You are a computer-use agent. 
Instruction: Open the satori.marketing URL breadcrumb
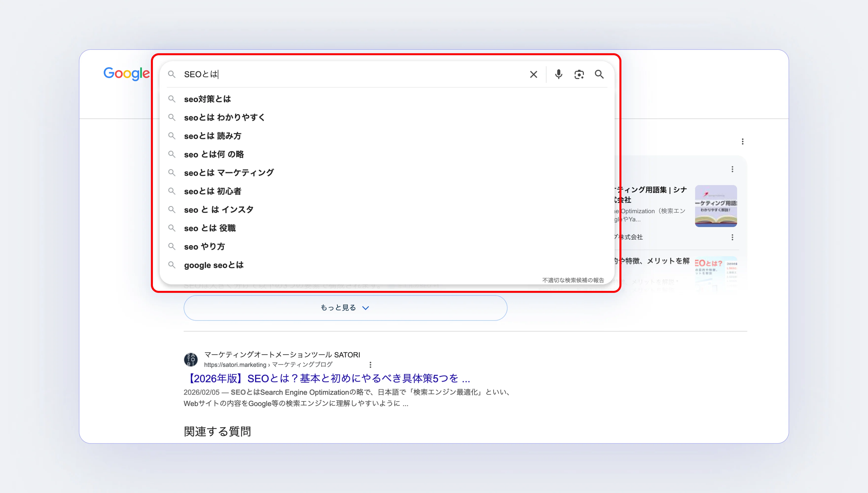click(268, 365)
